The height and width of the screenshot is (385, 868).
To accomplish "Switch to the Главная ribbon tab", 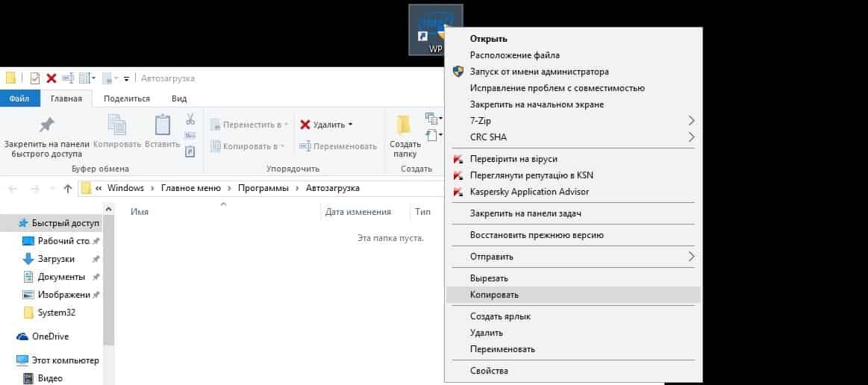I will (x=66, y=98).
